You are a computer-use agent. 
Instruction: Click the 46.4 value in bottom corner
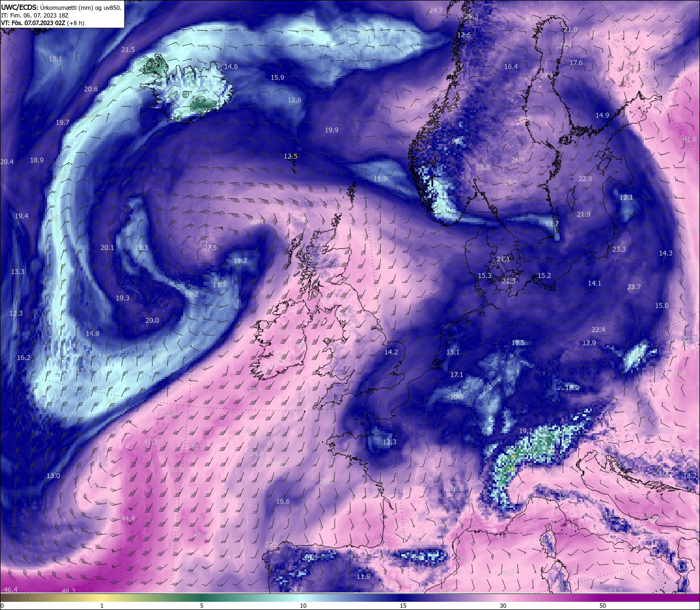10,589
